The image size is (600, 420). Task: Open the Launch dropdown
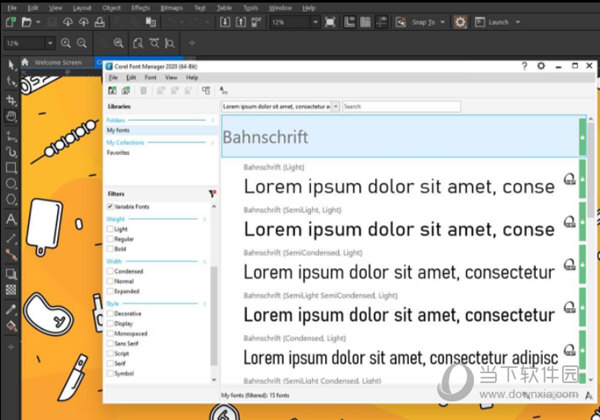point(518,22)
